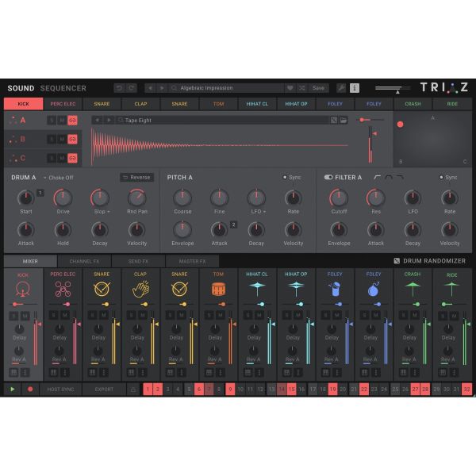Click the info icon
This screenshot has width=476, height=476.
355,88
